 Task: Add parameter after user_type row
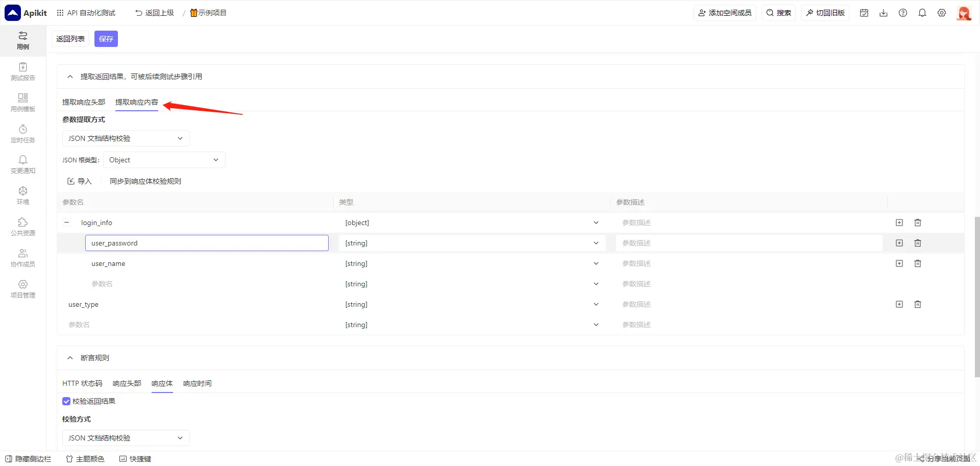tap(899, 304)
